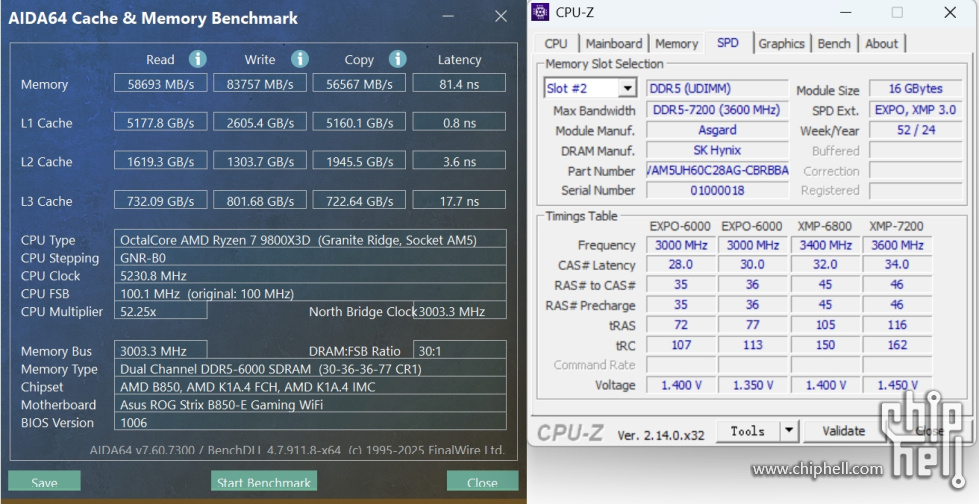
Task: Click the SPD Ext. value EXPO, XMP 3.0
Action: tap(915, 110)
